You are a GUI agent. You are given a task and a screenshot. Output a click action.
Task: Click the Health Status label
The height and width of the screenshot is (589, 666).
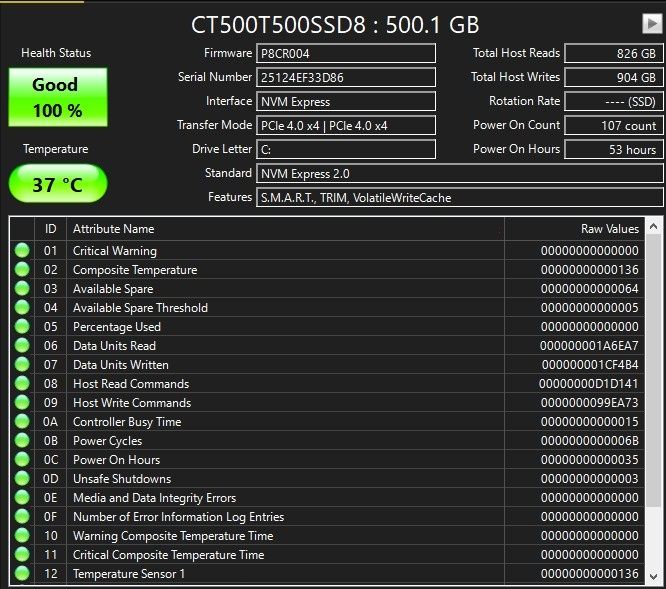pyautogui.click(x=56, y=53)
